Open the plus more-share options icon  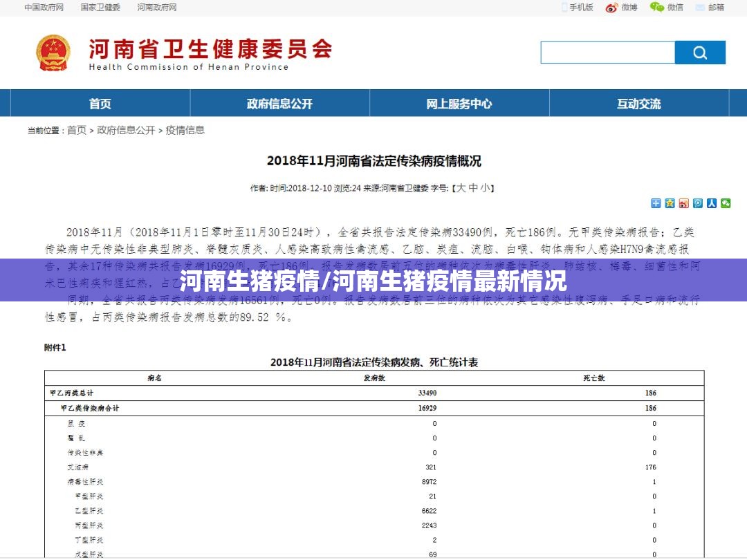click(656, 203)
